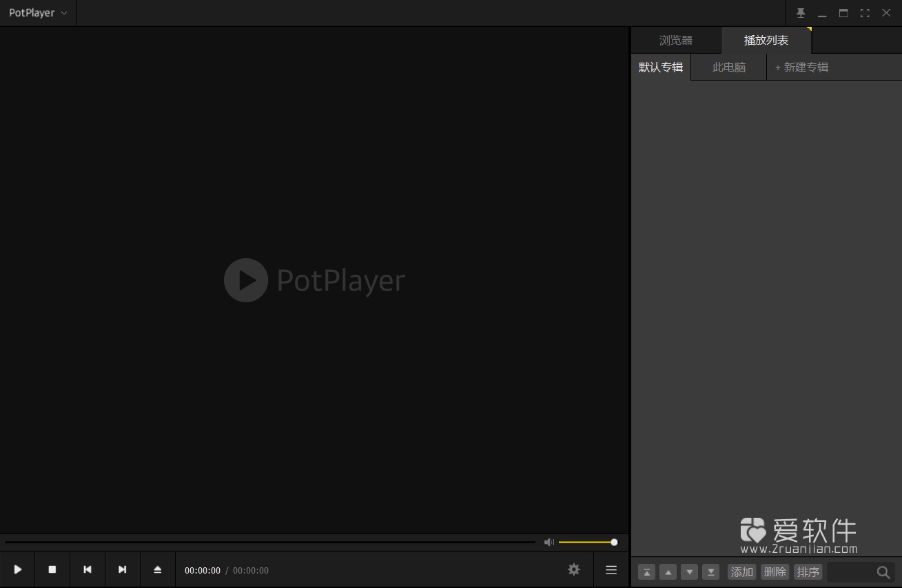This screenshot has width=902, height=588.
Task: Toggle always-on-top pin icon
Action: 800,12
